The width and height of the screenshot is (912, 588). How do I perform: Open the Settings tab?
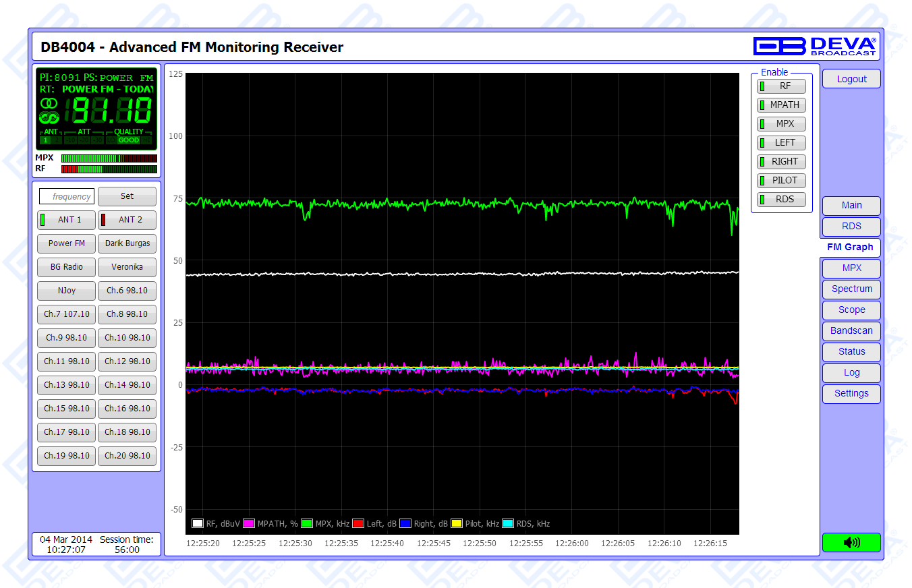(x=851, y=394)
